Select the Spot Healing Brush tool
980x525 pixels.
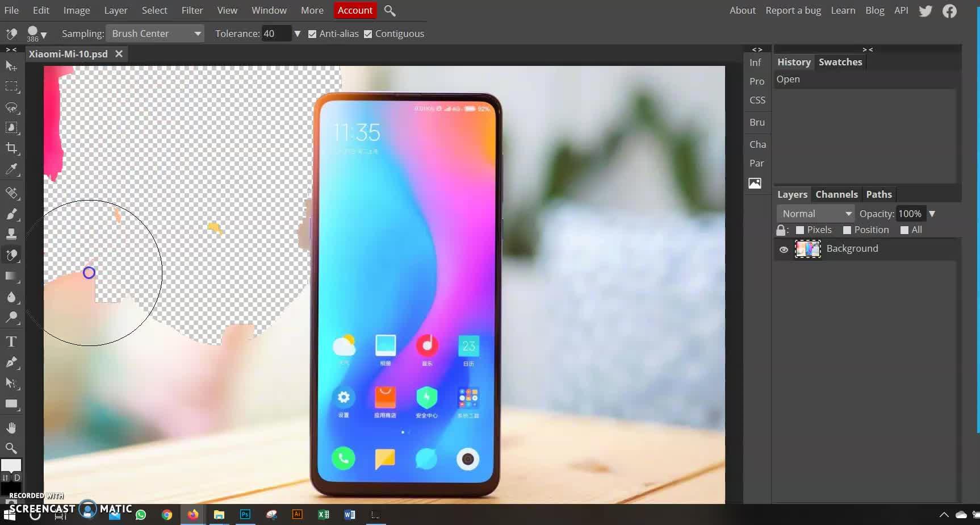point(11,193)
